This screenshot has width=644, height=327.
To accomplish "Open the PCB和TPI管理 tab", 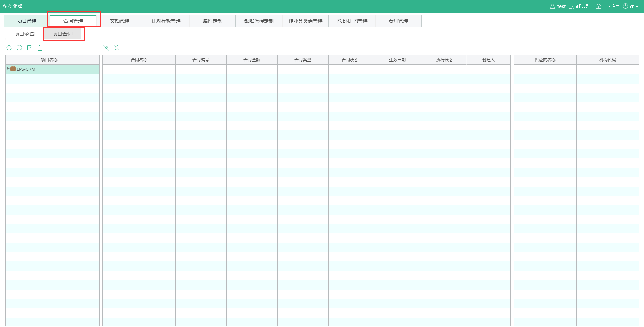I will (x=352, y=21).
